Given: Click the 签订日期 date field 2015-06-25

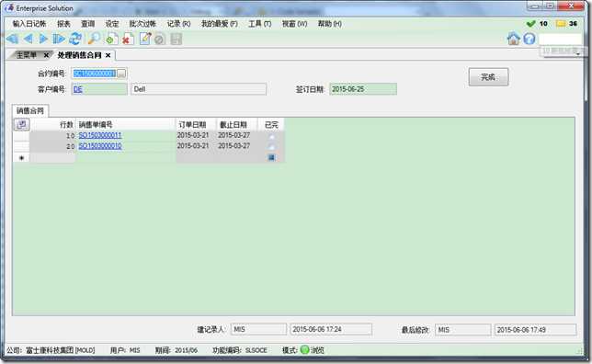Looking at the screenshot, I should pyautogui.click(x=363, y=89).
